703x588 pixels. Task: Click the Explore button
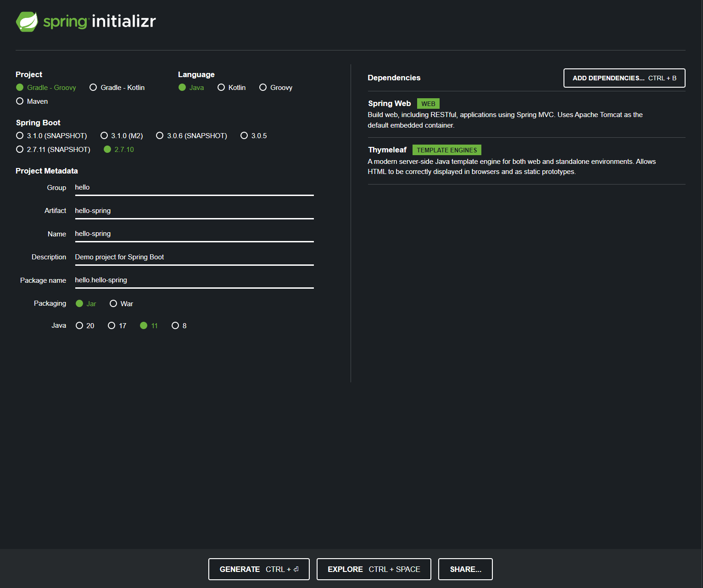374,569
